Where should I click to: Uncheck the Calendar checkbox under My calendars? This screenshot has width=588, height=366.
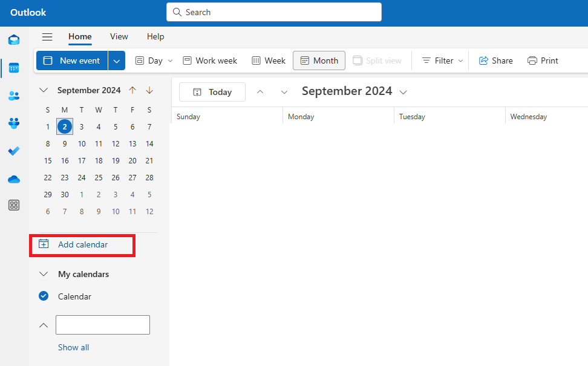coord(44,296)
